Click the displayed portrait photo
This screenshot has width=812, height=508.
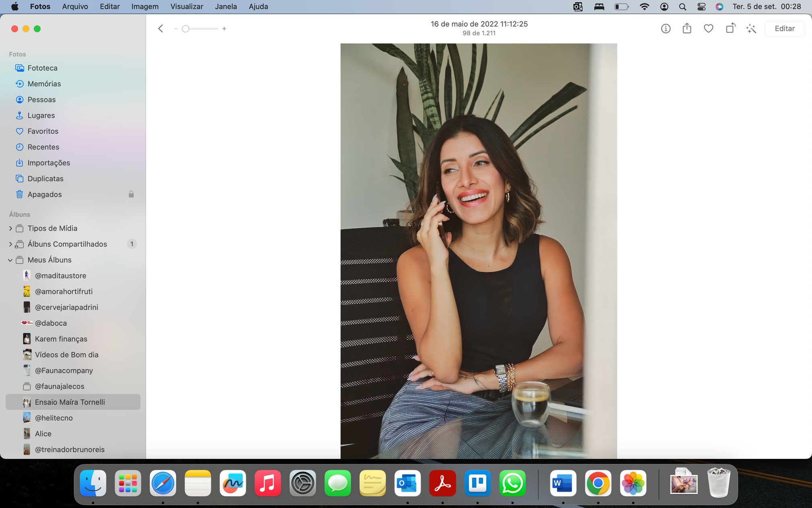click(x=478, y=251)
